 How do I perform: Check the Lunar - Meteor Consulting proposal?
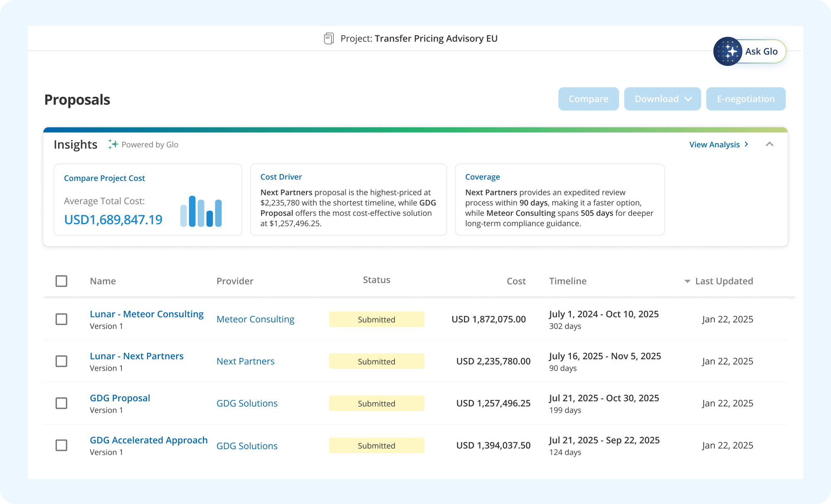(61, 319)
